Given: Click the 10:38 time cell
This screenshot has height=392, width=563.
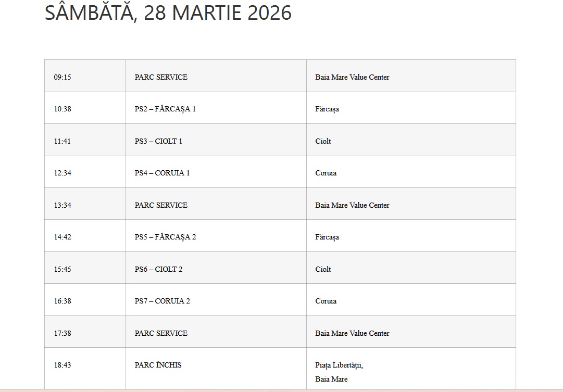Looking at the screenshot, I should tap(62, 109).
